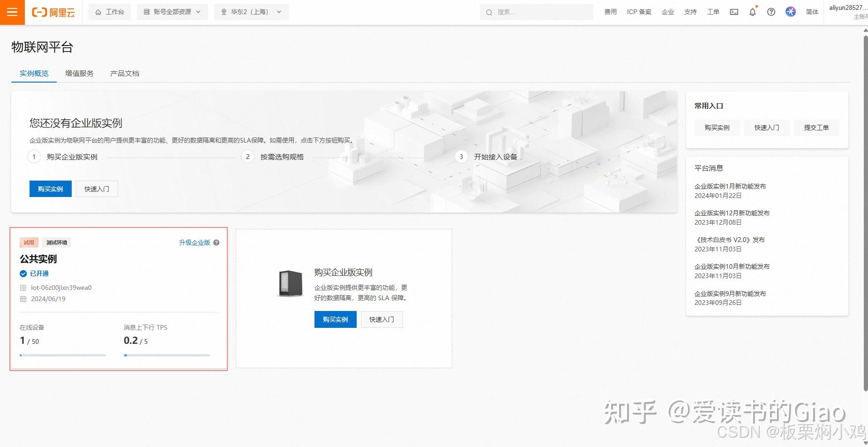The width and height of the screenshot is (868, 447).
Task: Open the hamburger navigation menu
Action: pyautogui.click(x=12, y=12)
